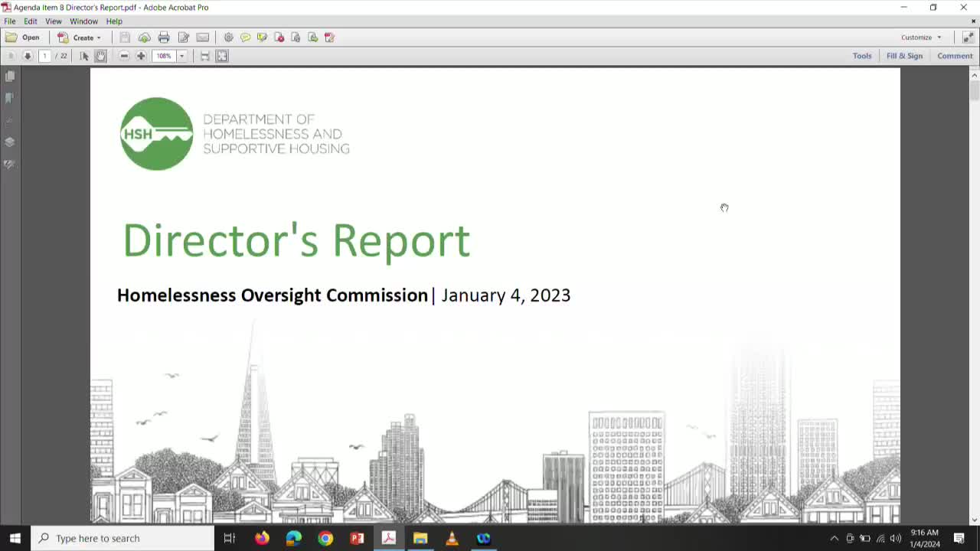Zoom out with the minus button
This screenshot has width=980, height=551.
(x=124, y=56)
